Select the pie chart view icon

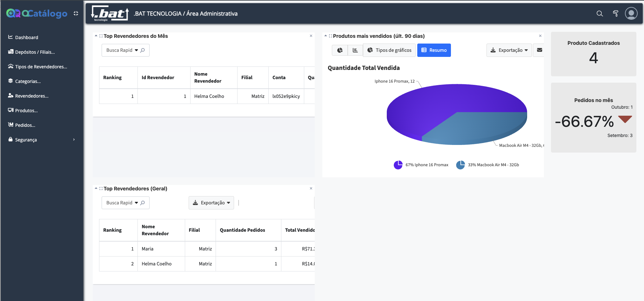(339, 50)
